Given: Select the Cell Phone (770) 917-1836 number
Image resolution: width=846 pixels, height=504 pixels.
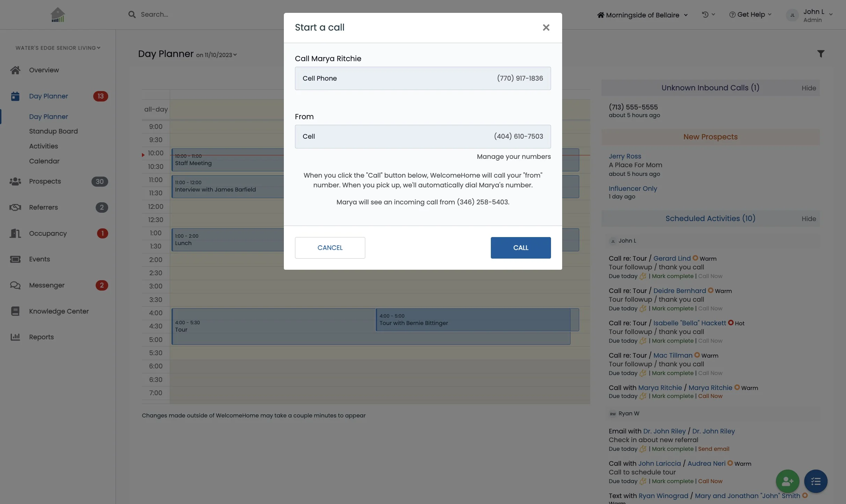Looking at the screenshot, I should click(x=423, y=79).
